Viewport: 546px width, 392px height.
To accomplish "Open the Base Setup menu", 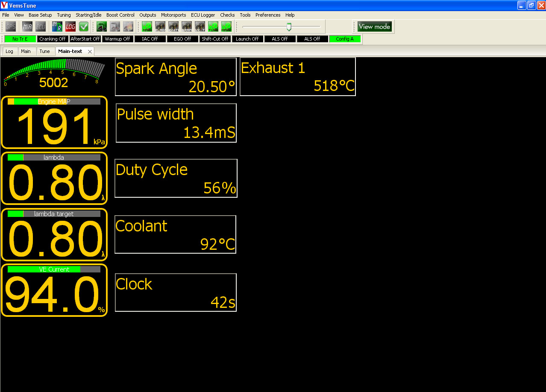I will point(40,15).
